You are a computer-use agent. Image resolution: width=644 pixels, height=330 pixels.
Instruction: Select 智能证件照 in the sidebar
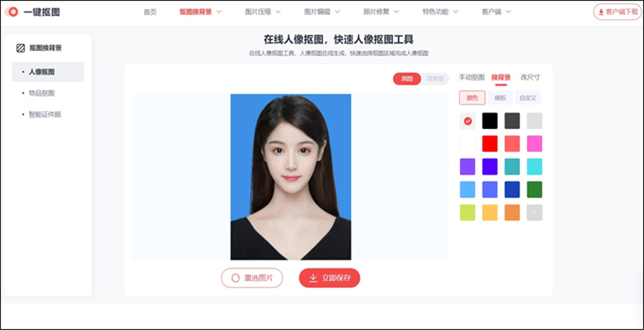(x=45, y=115)
